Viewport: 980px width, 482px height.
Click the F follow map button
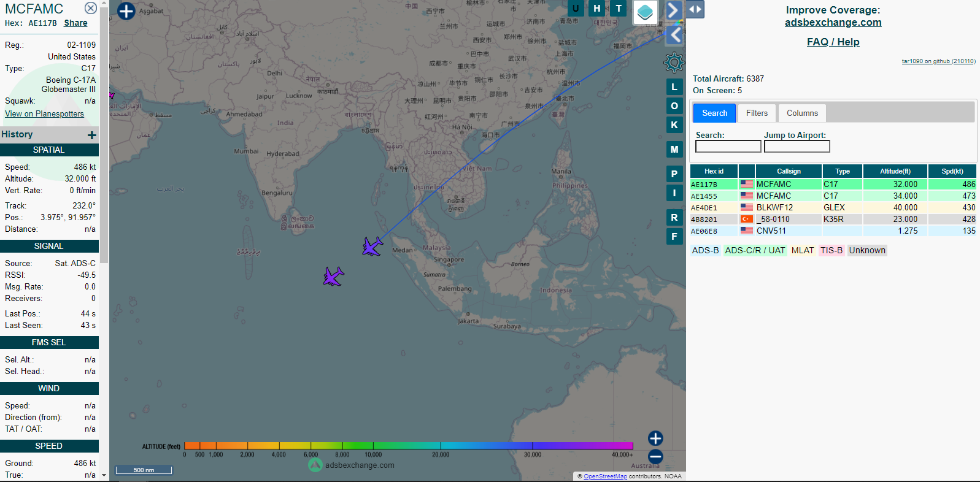[674, 237]
